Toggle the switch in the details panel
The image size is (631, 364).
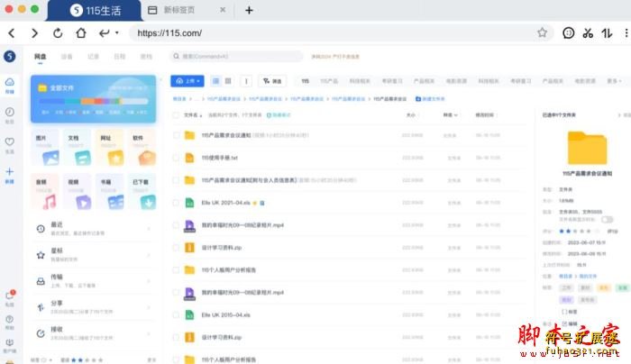(607, 220)
